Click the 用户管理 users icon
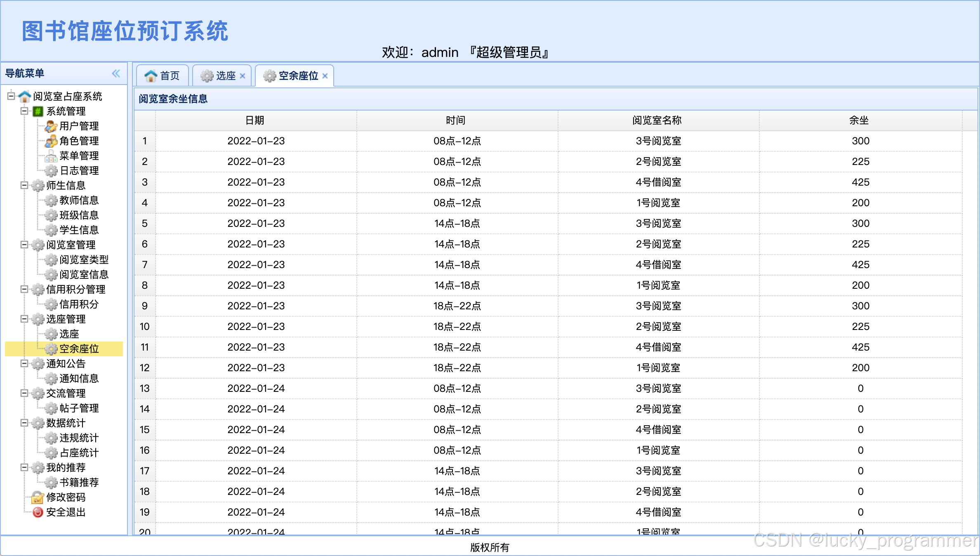Viewport: 980px width, 556px height. click(x=51, y=126)
